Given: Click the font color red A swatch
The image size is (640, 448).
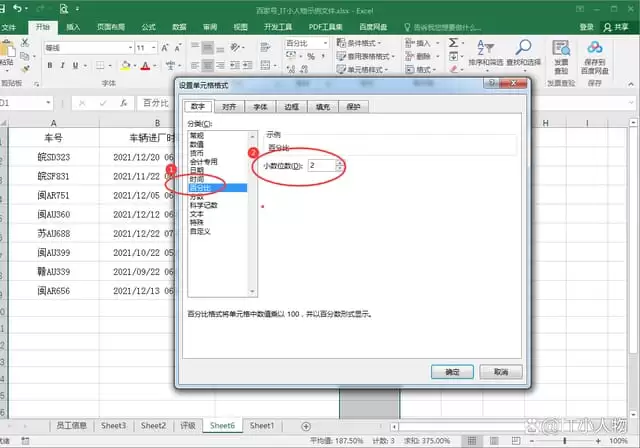Looking at the screenshot, I should click(145, 65).
